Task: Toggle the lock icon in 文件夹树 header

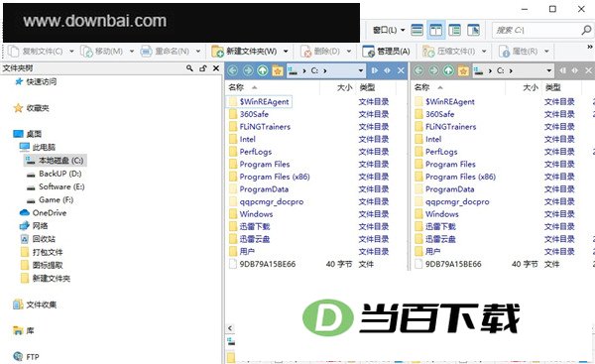Action: [203, 68]
